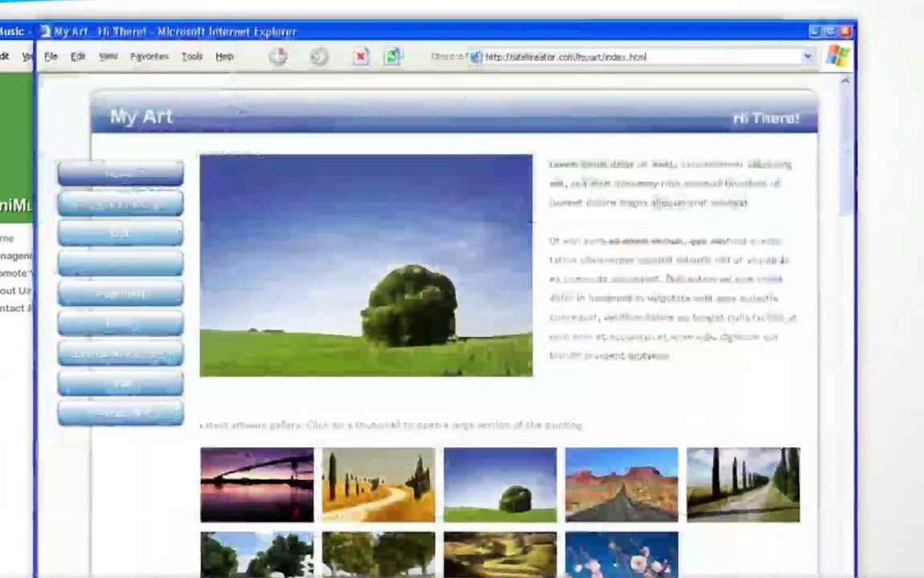Open the cherry blossom thumbnail
The height and width of the screenshot is (578, 924).
622,555
